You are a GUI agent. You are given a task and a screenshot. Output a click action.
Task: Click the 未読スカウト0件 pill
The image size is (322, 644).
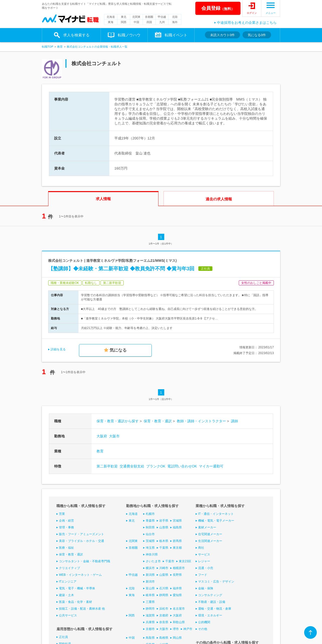tap(222, 35)
